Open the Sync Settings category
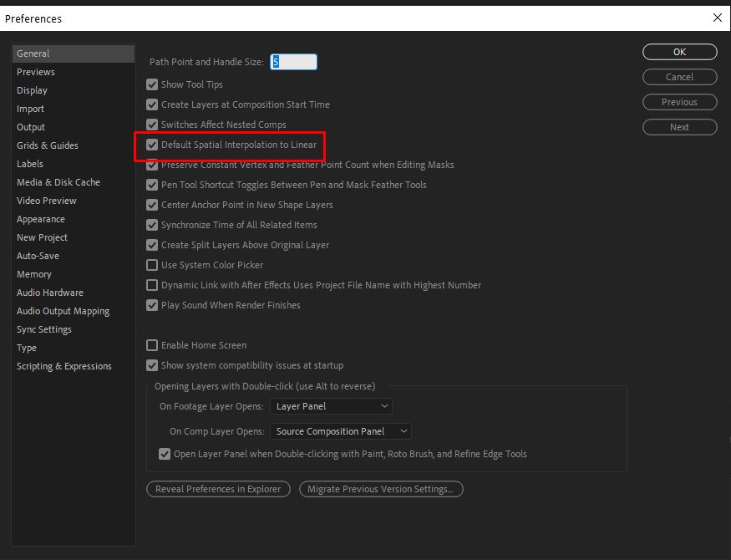 (43, 329)
